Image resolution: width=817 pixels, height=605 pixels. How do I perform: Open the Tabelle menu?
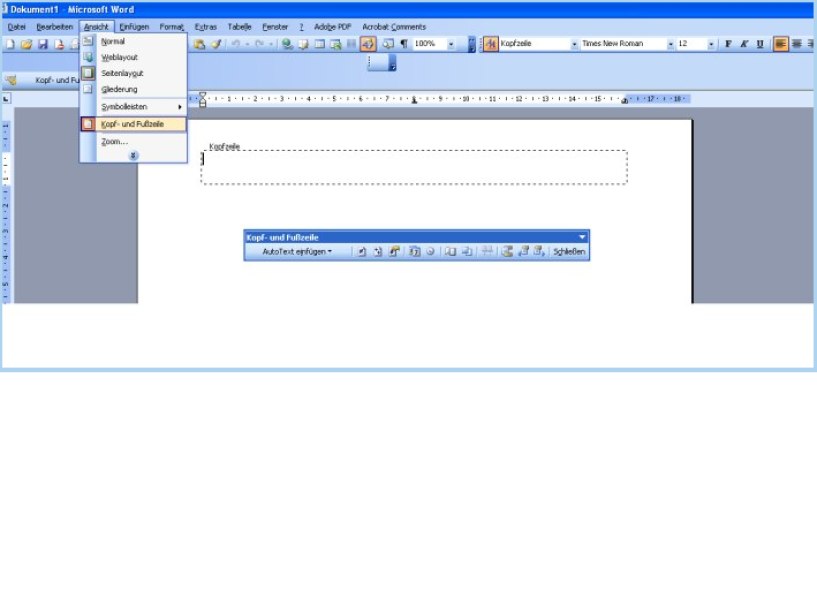[239, 27]
